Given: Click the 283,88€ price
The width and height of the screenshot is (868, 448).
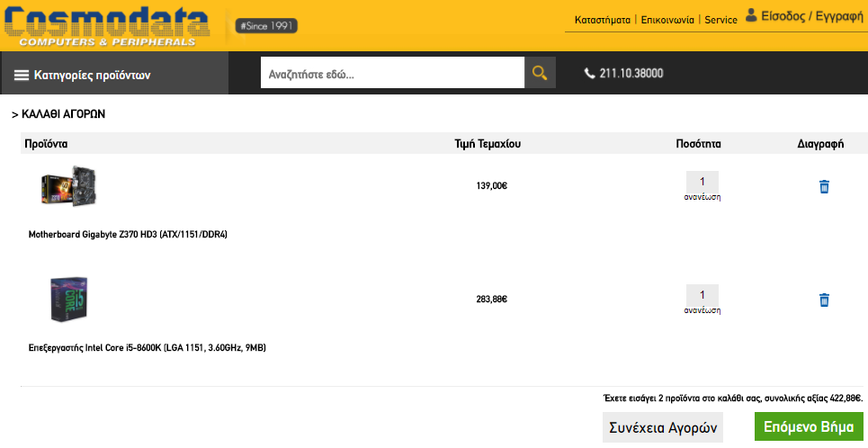Looking at the screenshot, I should pos(492,299).
